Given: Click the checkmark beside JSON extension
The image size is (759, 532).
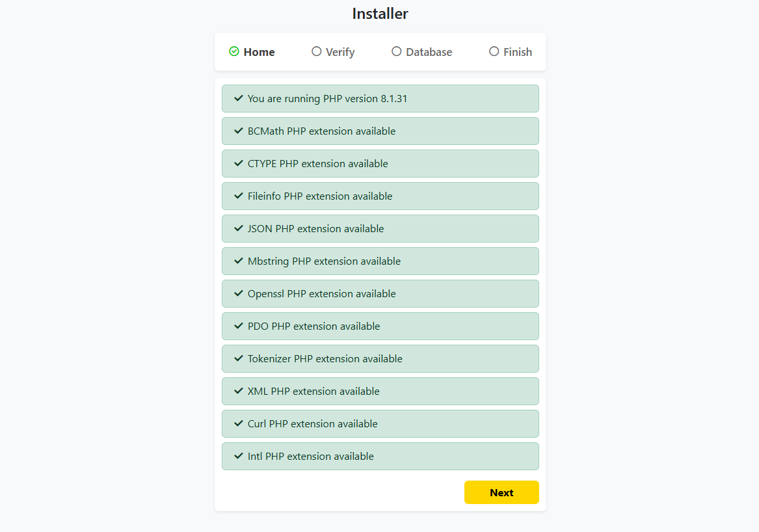Looking at the screenshot, I should [238, 228].
